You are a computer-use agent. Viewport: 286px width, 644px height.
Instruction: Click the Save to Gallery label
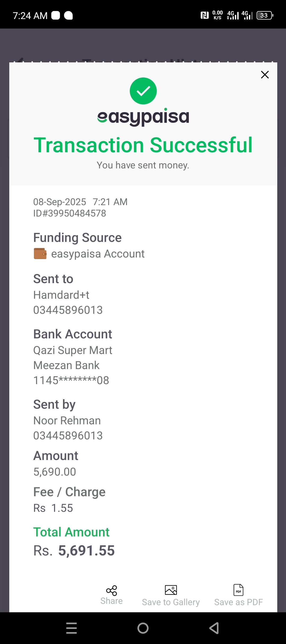[x=171, y=602]
